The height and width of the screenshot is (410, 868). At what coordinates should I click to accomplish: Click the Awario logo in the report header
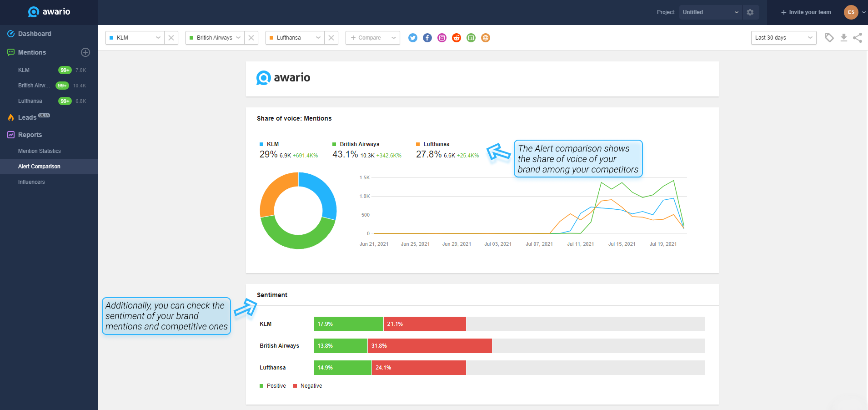coord(283,78)
